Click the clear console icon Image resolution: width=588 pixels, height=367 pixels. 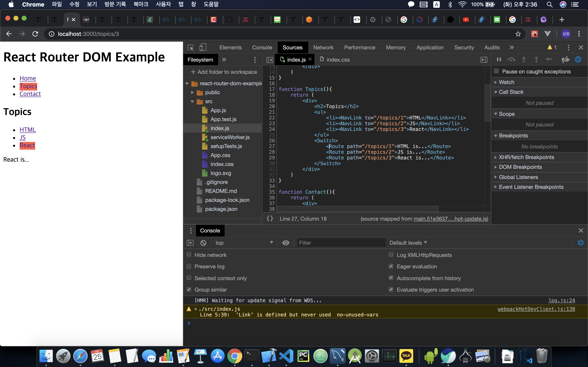tap(203, 243)
